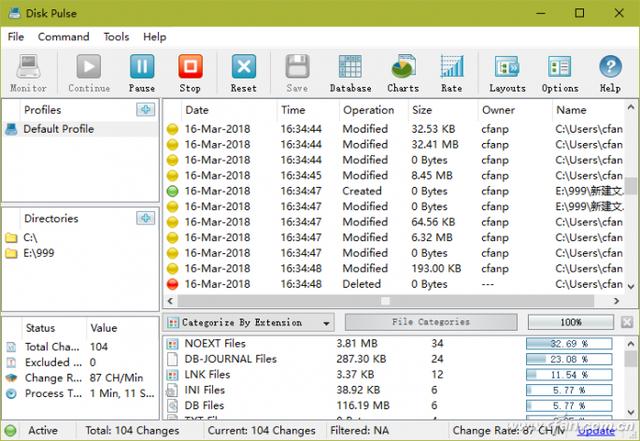Open the Tools menu
This screenshot has height=441, width=640.
pyautogui.click(x=116, y=37)
